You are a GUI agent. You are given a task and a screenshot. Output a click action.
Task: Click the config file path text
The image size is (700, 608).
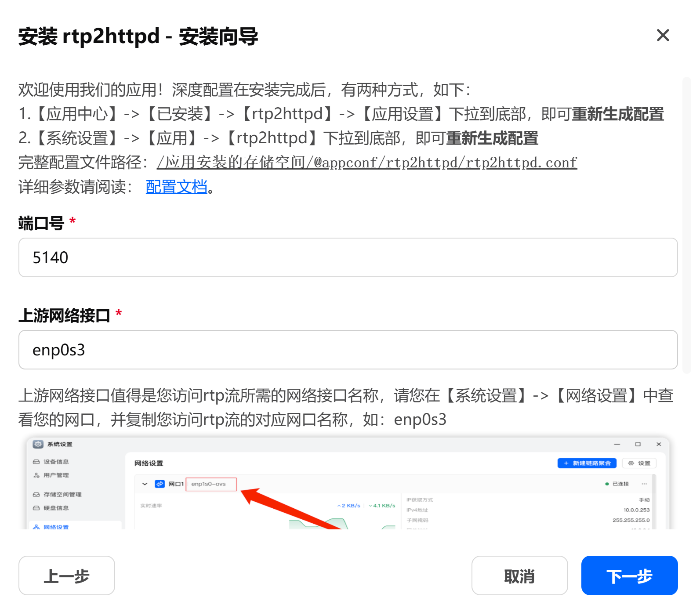(x=367, y=163)
